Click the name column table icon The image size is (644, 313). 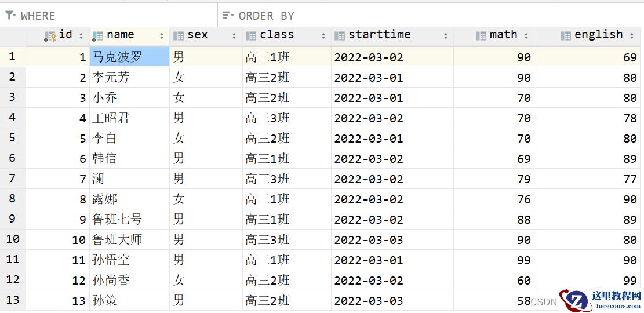(x=97, y=35)
